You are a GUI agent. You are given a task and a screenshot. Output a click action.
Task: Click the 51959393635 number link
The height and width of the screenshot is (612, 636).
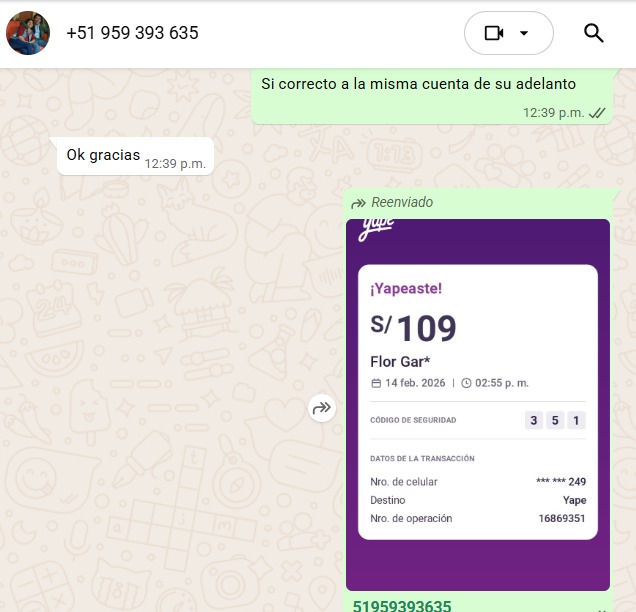(x=402, y=606)
